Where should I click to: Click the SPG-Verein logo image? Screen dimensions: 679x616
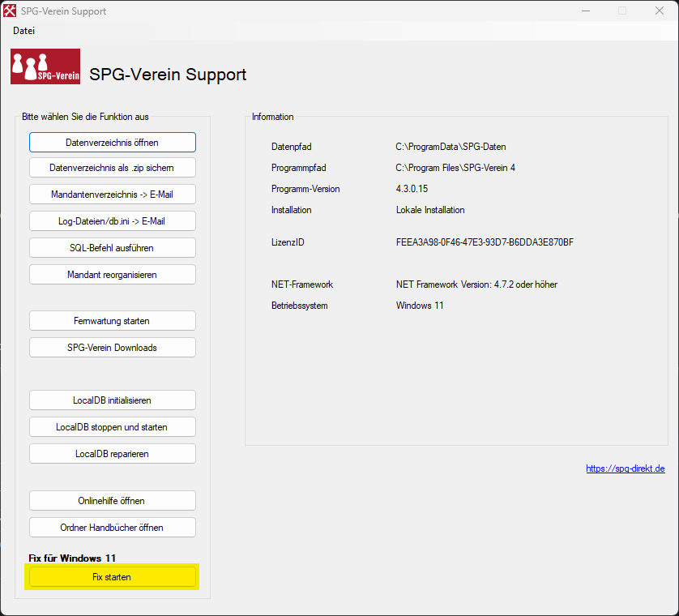point(45,66)
